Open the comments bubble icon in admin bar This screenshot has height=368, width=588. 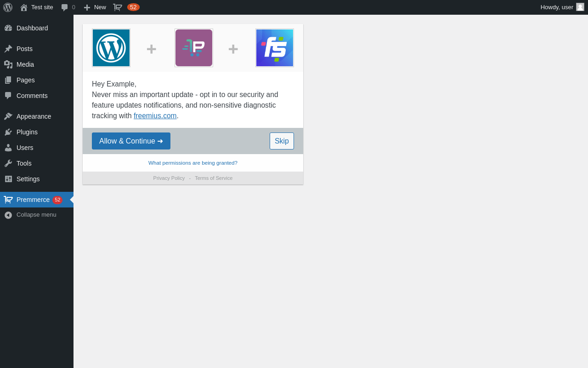click(x=65, y=7)
